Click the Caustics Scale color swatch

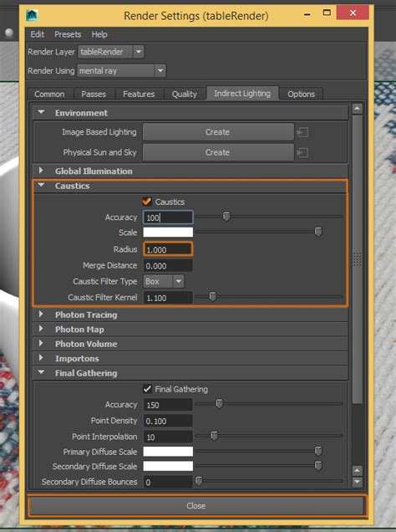168,233
